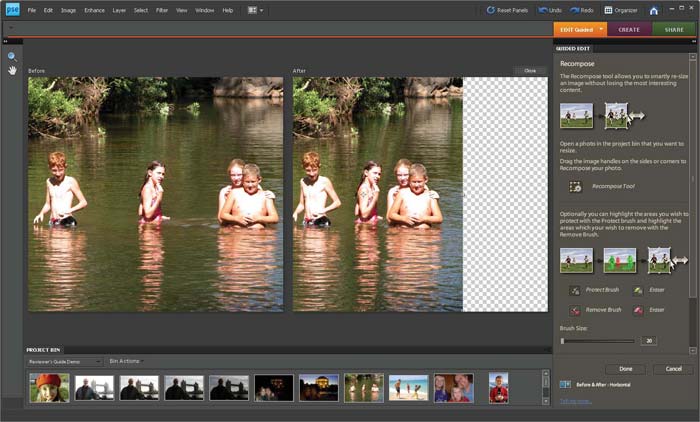Viewport: 700px width, 422px height.
Task: Click the Recompose Tool icon
Action: [575, 187]
